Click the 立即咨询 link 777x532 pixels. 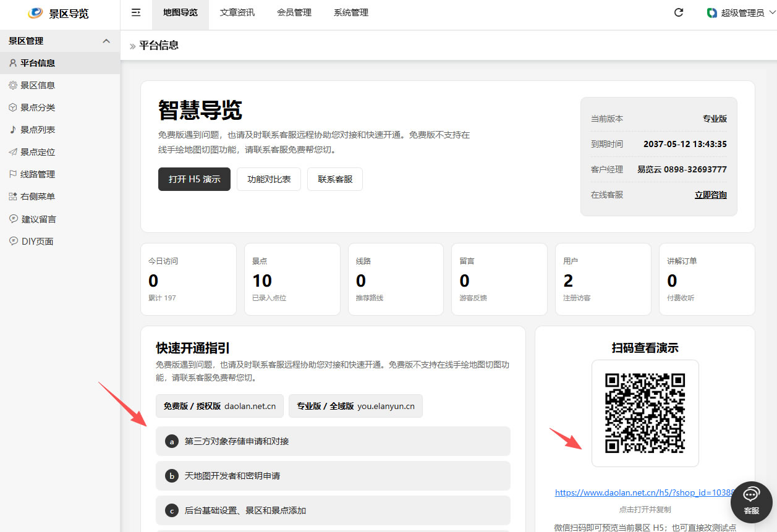(711, 195)
